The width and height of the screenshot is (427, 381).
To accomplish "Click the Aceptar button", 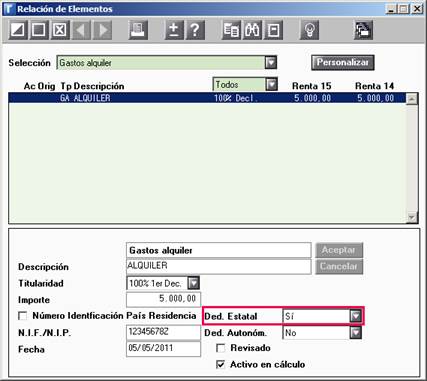I will [x=339, y=250].
